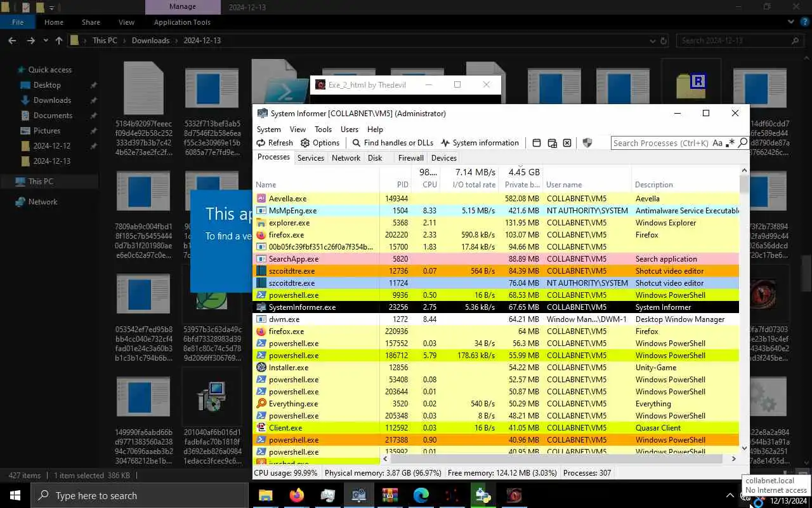
Task: Click the find window toolbar icon
Action: click(x=537, y=143)
